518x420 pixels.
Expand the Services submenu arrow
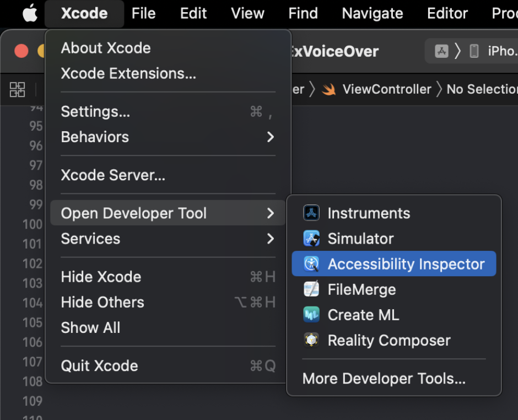point(270,239)
